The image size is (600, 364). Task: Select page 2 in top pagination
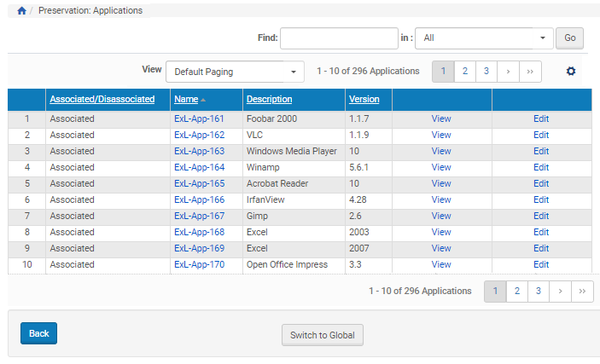tap(464, 72)
